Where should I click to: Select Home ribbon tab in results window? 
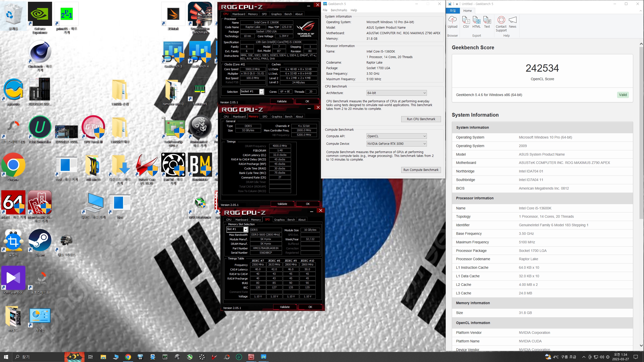467,11
